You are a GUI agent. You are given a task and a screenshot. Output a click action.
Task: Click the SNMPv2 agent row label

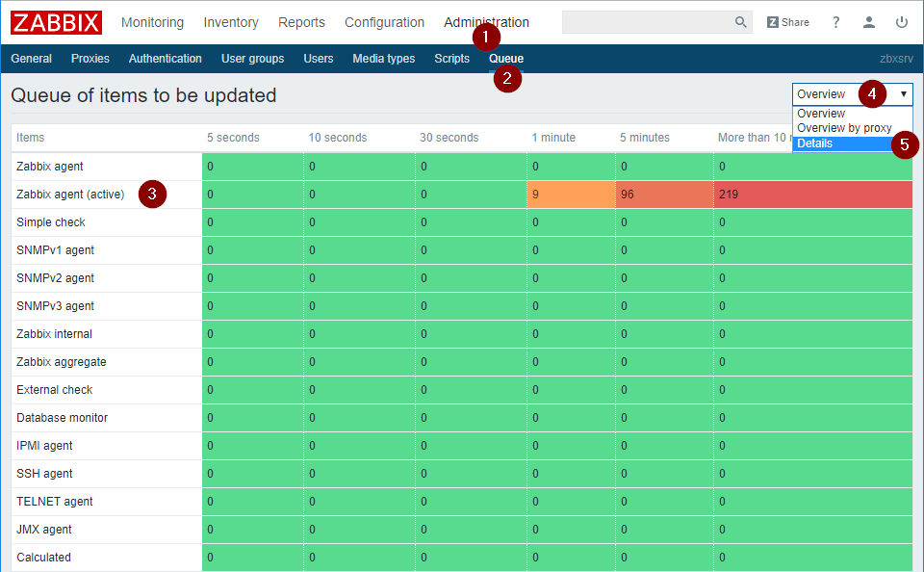point(55,277)
